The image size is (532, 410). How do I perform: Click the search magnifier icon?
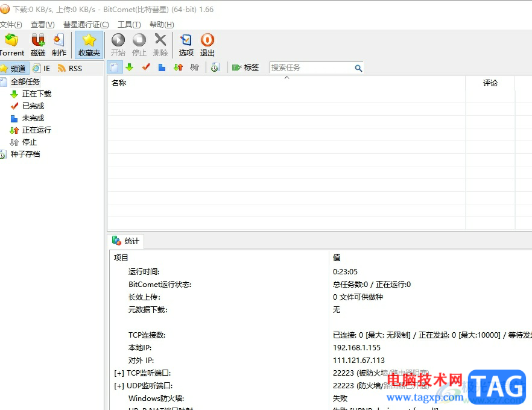click(358, 68)
